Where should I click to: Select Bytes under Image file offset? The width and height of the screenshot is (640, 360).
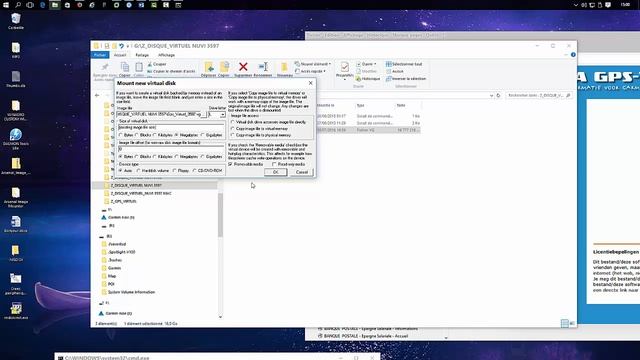pyautogui.click(x=120, y=156)
